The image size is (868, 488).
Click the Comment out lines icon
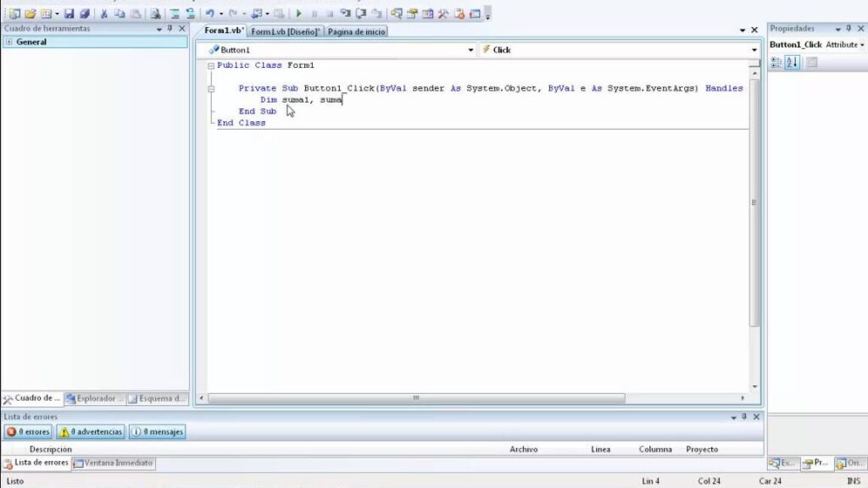point(175,14)
